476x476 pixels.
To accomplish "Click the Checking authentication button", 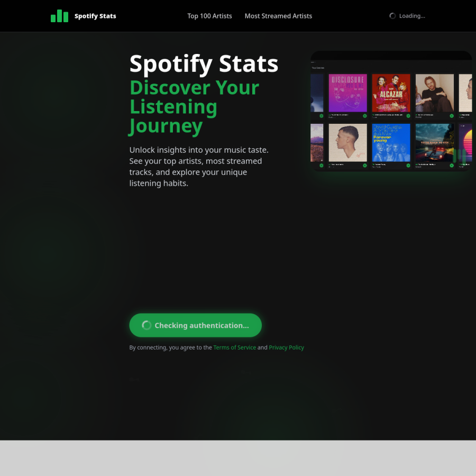I will click(196, 325).
